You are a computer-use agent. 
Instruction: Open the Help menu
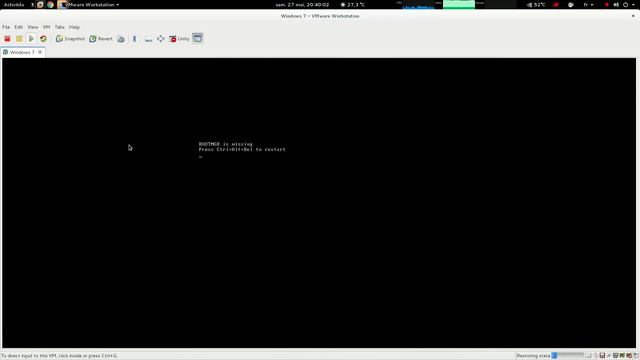tap(74, 27)
